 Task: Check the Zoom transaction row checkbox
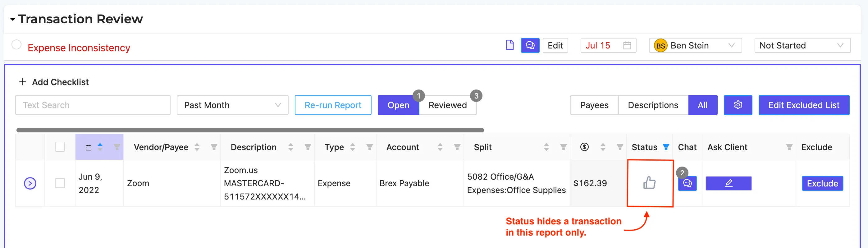(60, 183)
